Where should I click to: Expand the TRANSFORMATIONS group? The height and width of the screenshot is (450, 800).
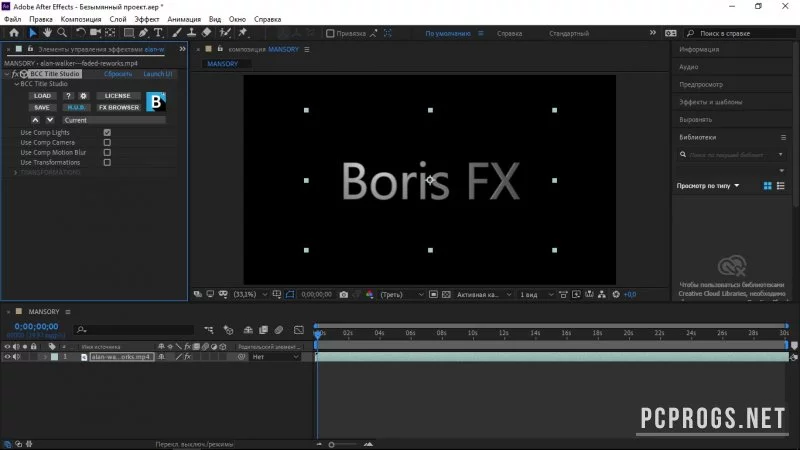pyautogui.click(x=15, y=172)
